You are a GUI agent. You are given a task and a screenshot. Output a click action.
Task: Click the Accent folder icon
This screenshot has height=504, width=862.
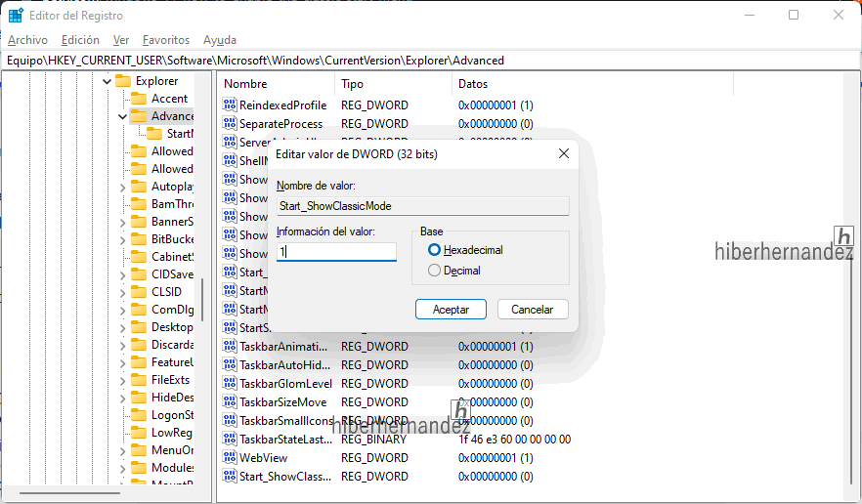tap(139, 99)
